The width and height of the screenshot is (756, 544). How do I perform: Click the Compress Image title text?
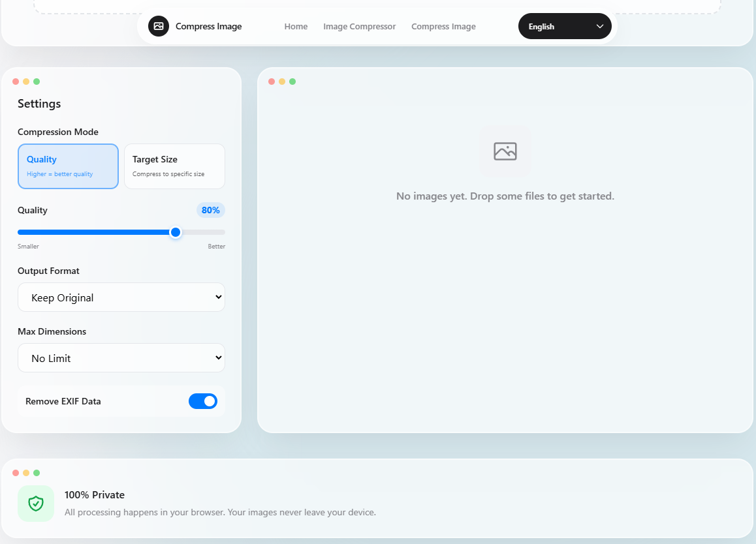click(x=208, y=26)
